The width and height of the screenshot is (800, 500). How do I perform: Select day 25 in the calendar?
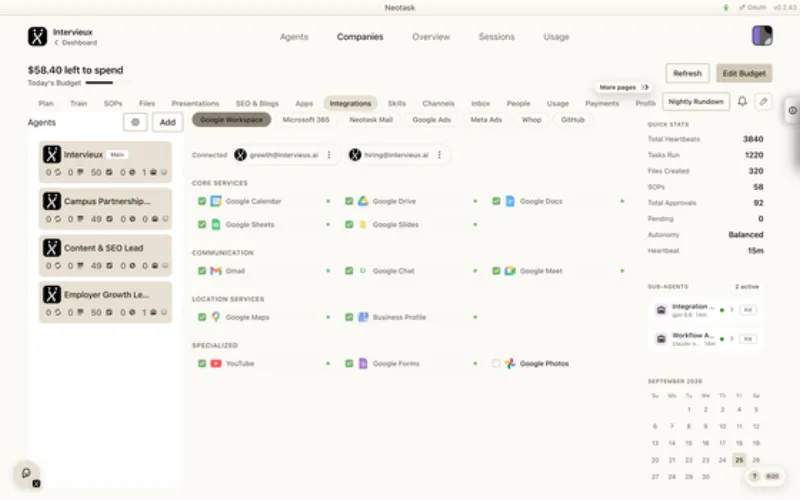click(x=739, y=460)
